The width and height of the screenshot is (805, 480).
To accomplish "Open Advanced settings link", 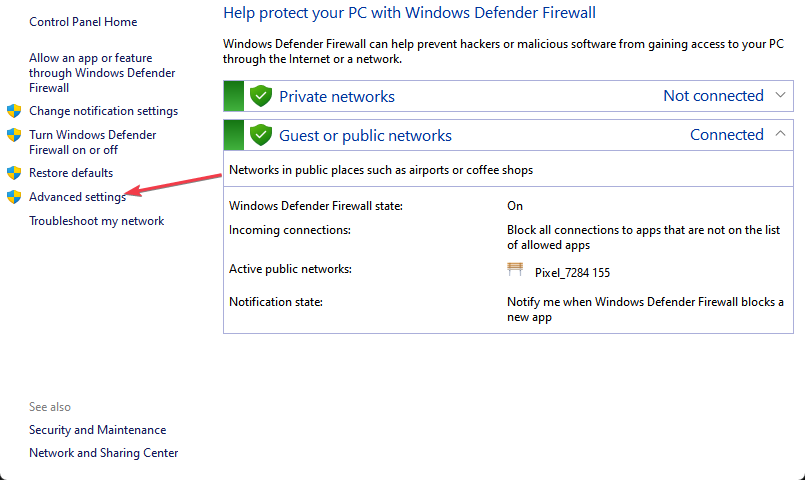I will [77, 197].
